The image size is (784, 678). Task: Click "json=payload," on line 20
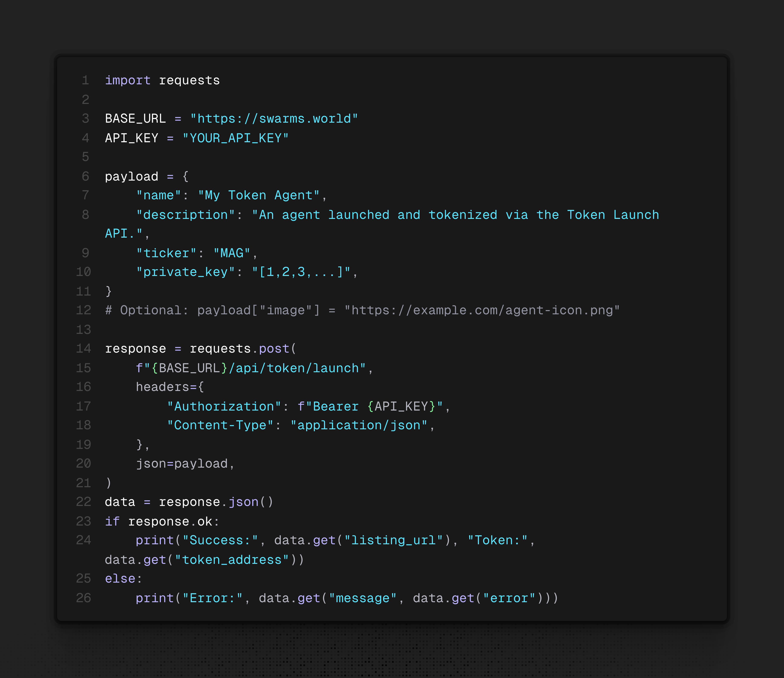(x=185, y=464)
